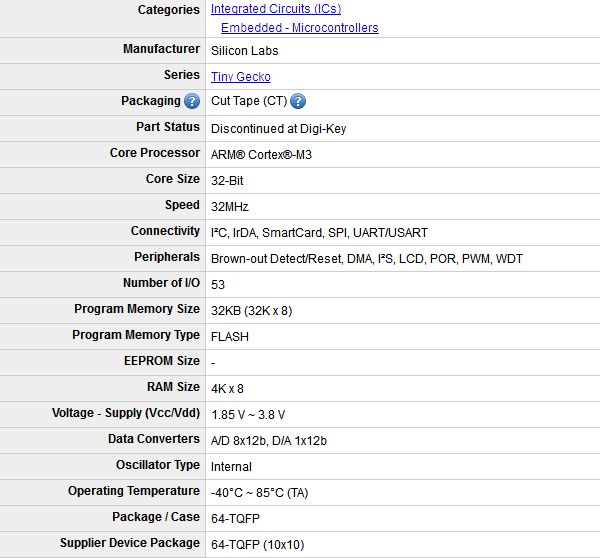Viewport: 600px width, 558px height.
Task: Open the help icon after Cut Tape (CT)
Action: tap(298, 101)
